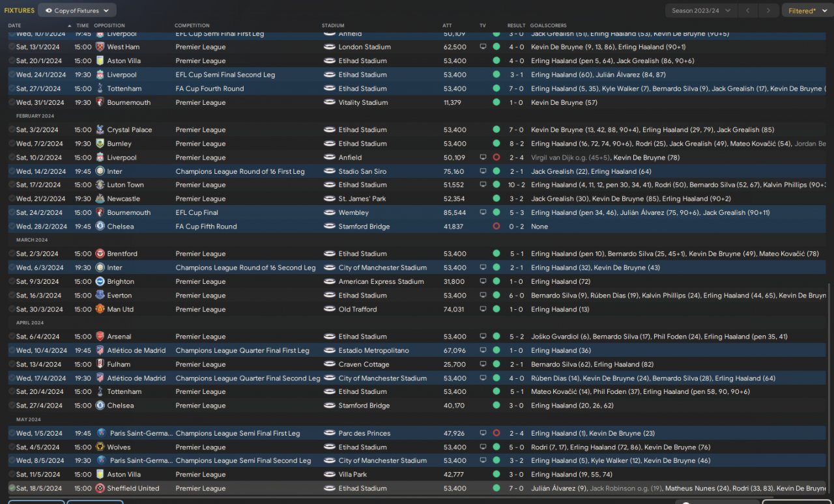Image resolution: width=834 pixels, height=504 pixels.
Task: Tick the selection circle on the Brentford row
Action: pos(12,254)
